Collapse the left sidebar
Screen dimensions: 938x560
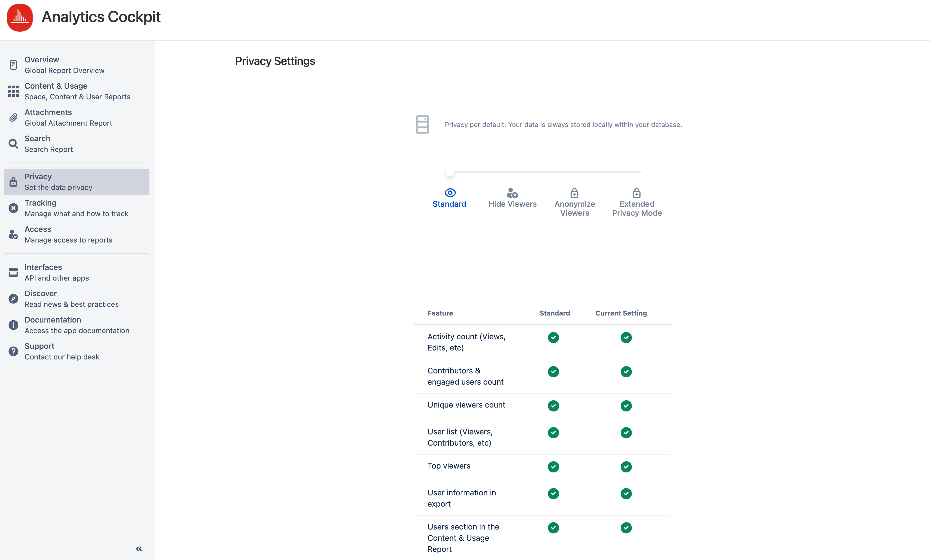[x=139, y=549]
